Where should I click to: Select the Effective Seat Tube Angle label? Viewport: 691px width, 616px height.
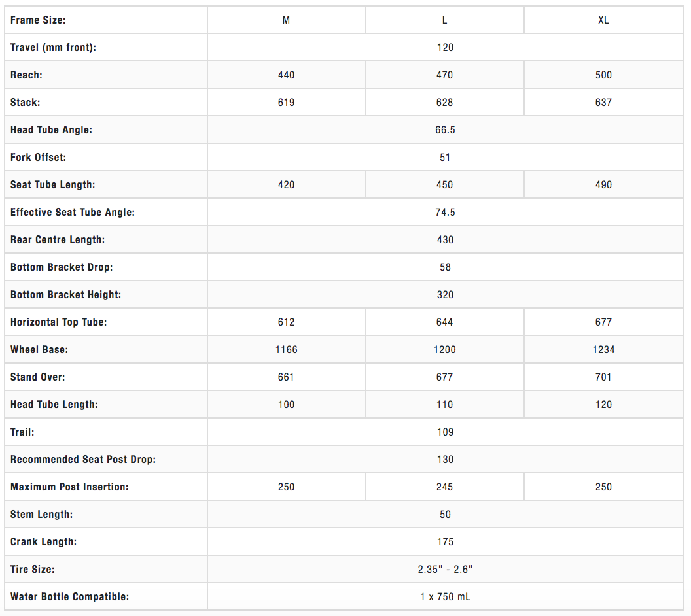pyautogui.click(x=73, y=212)
